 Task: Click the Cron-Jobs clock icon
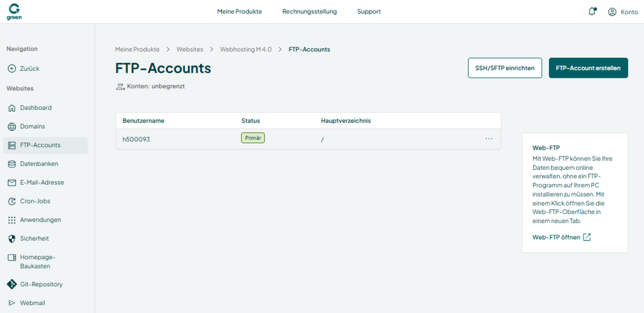point(12,201)
